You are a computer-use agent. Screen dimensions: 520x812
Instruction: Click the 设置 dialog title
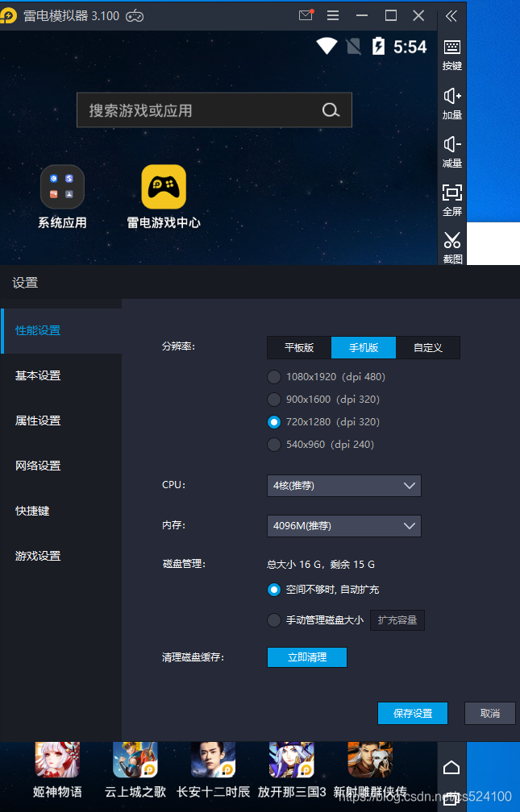[25, 283]
